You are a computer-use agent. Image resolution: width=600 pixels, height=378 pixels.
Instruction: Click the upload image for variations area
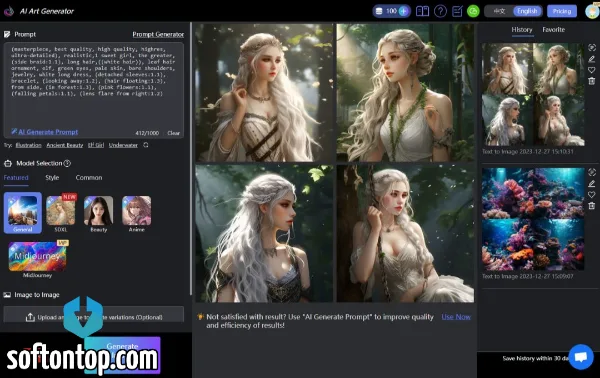pos(94,314)
